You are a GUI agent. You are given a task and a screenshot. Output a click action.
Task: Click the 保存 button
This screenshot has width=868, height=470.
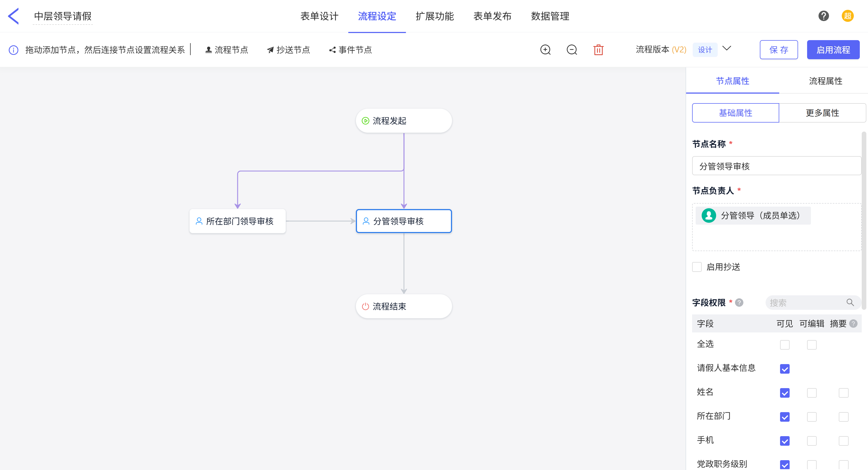click(x=779, y=50)
